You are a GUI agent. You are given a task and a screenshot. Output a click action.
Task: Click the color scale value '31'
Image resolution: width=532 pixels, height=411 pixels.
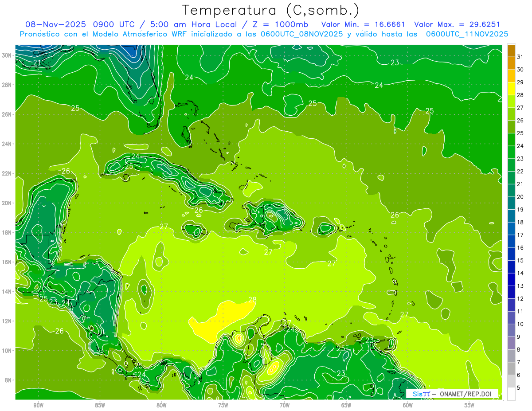(x=520, y=56)
